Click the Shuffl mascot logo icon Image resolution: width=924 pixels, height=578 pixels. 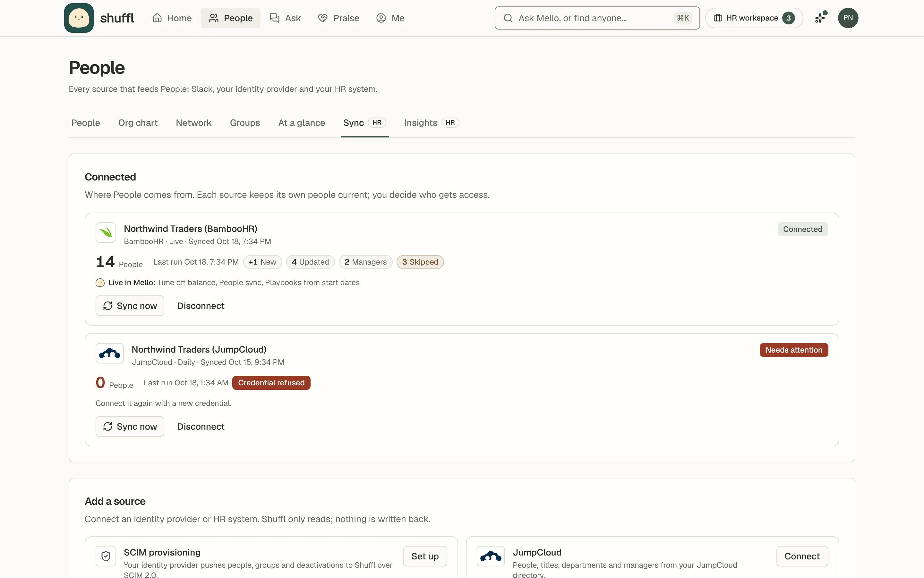(79, 18)
